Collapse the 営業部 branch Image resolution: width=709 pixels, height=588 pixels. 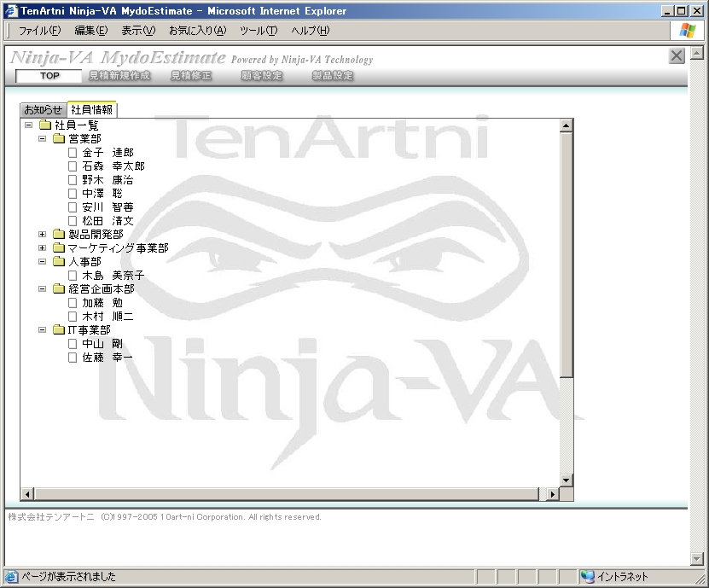(x=42, y=138)
